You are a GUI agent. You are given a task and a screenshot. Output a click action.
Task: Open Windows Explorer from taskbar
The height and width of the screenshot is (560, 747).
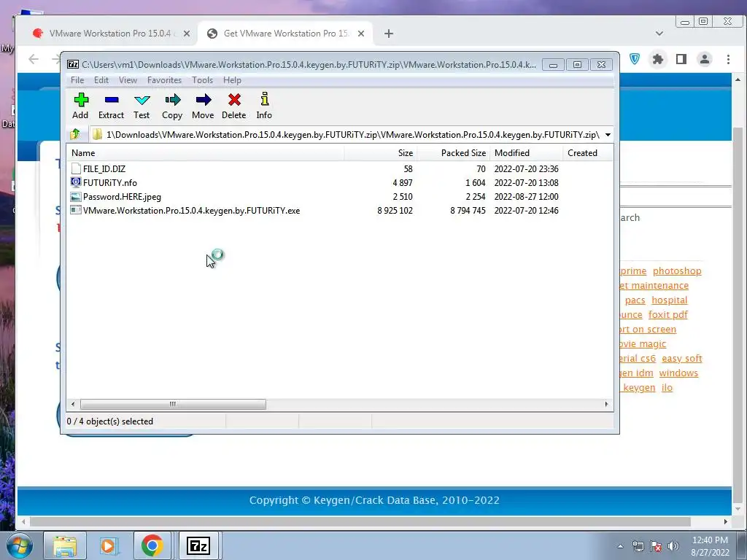point(65,545)
